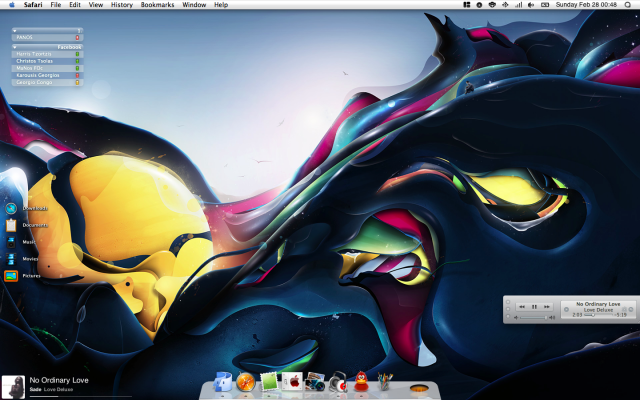The image size is (640, 400).
Task: Collapse the Facebook contacts group triangle
Action: coord(15,47)
